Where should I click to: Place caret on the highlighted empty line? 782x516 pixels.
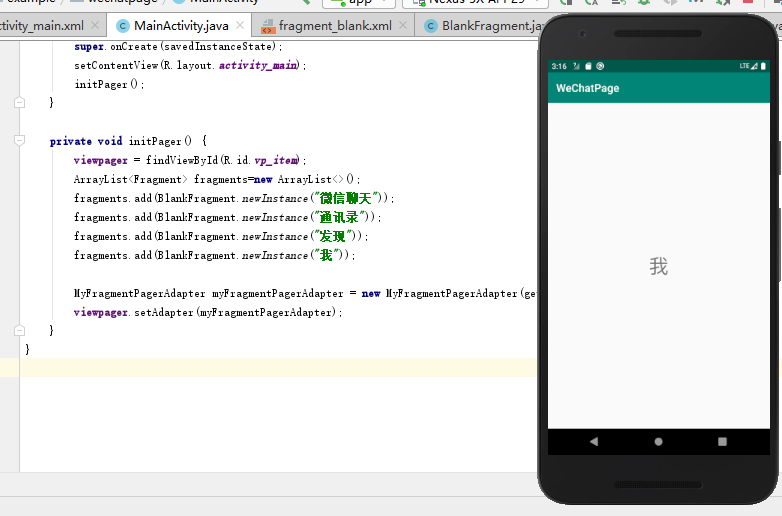[x=278, y=367]
